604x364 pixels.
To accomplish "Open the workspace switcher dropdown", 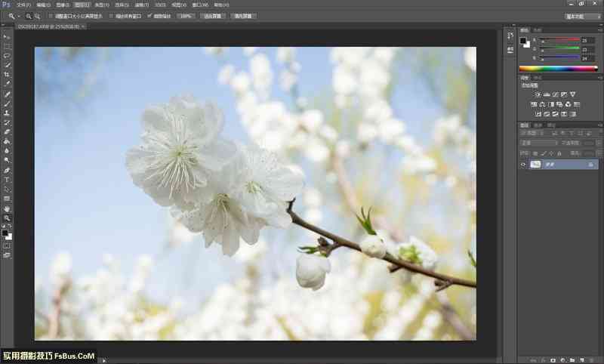I will tap(584, 15).
